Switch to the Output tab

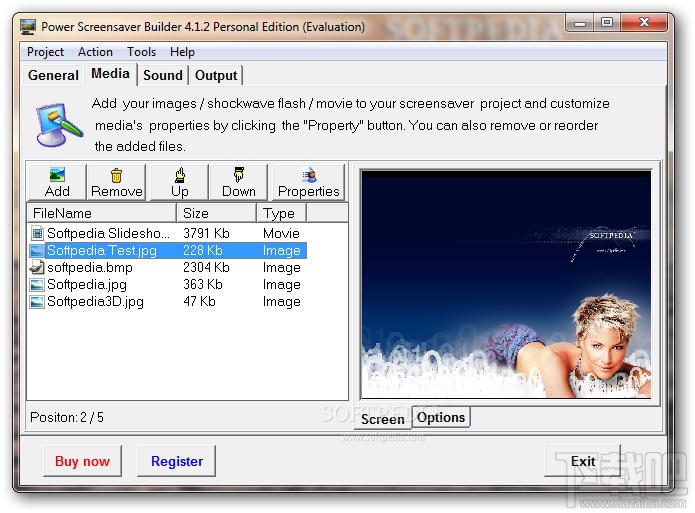pos(216,75)
